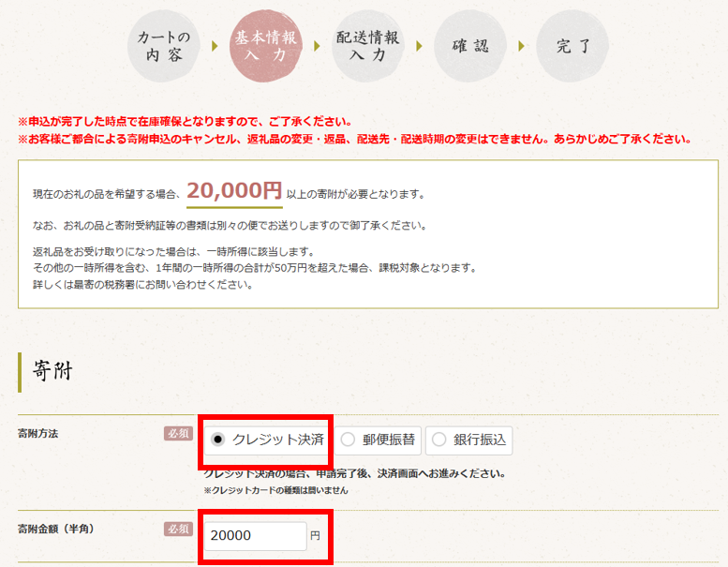Click arrow between 配送情報入力 and 確認
Screen dimensions: 728x567
420,46
